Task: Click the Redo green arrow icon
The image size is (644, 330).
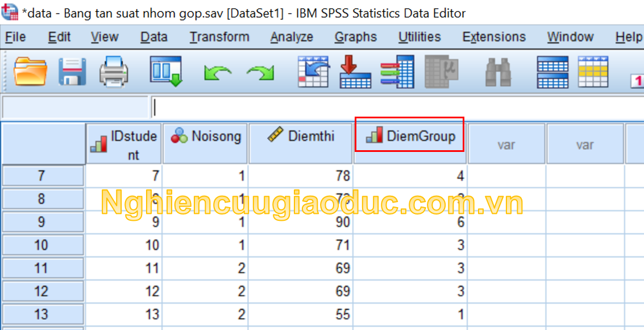Action: 260,73
